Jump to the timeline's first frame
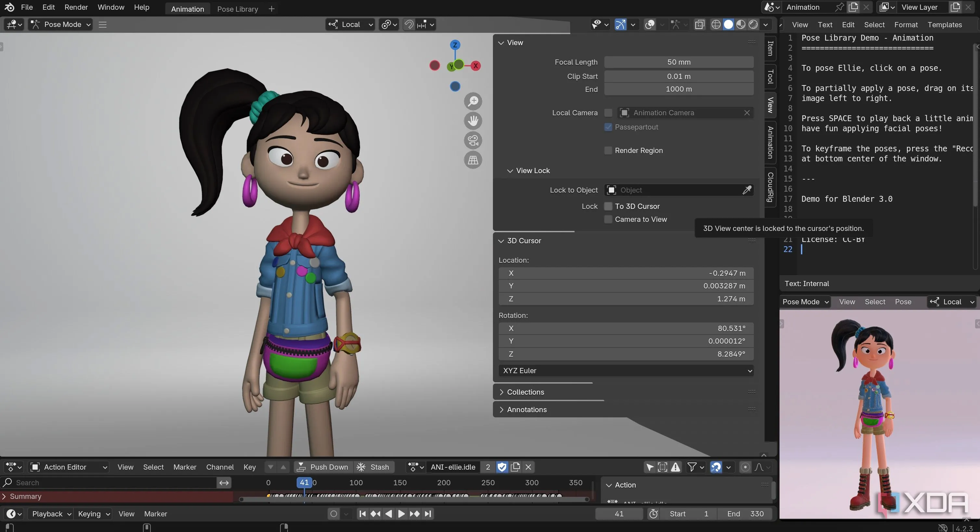 363,514
